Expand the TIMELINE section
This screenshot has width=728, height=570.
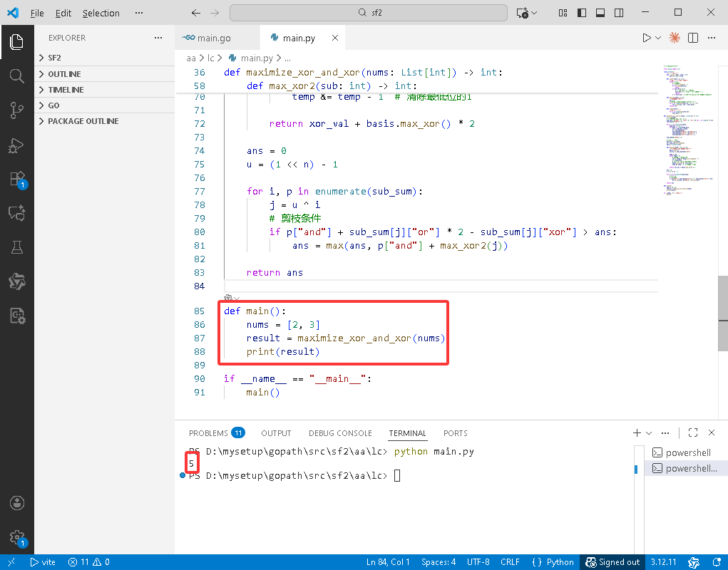[105, 90]
